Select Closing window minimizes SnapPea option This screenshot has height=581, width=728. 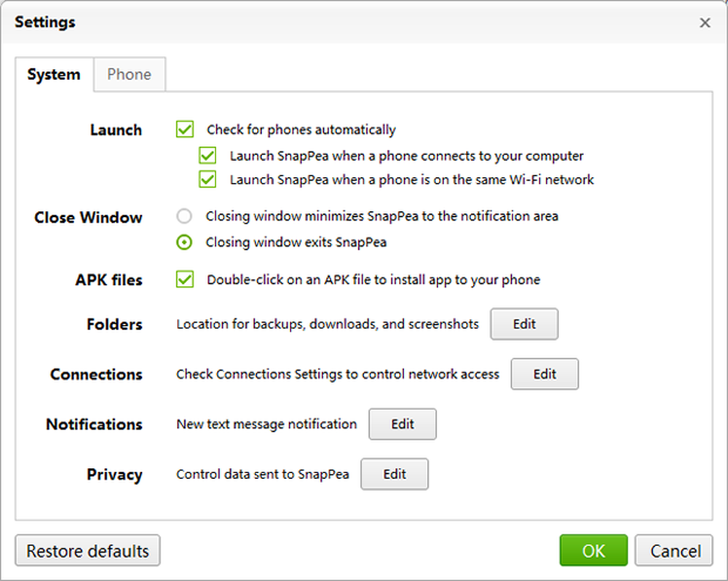coord(184,216)
